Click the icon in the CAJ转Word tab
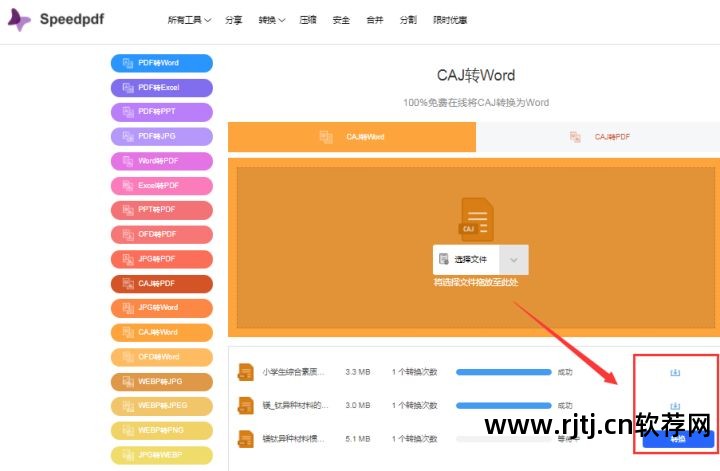Screen dimensions: 720x471 coord(326,137)
